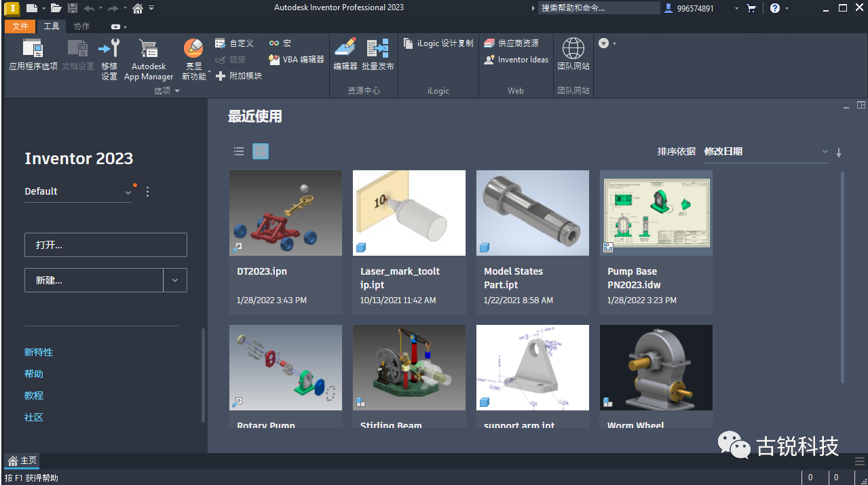The height and width of the screenshot is (485, 868).
Task: Click 亮显新功能 highlight new features icon
Action: [193, 49]
